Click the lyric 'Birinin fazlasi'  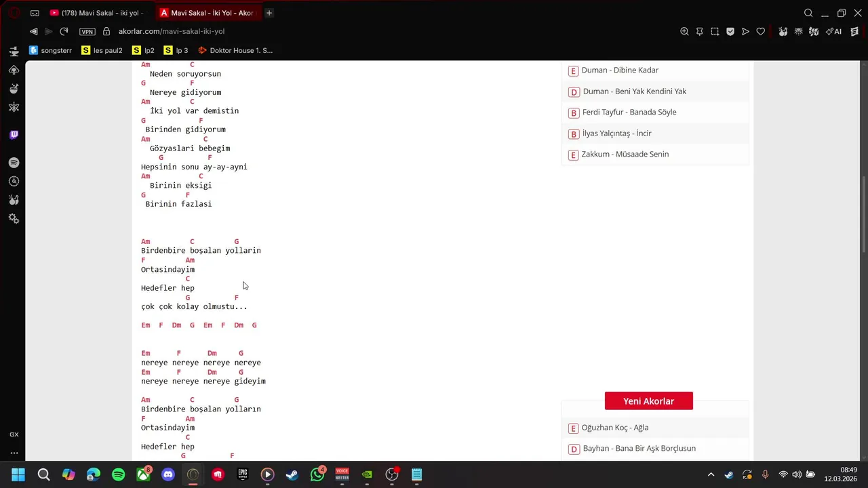click(178, 204)
